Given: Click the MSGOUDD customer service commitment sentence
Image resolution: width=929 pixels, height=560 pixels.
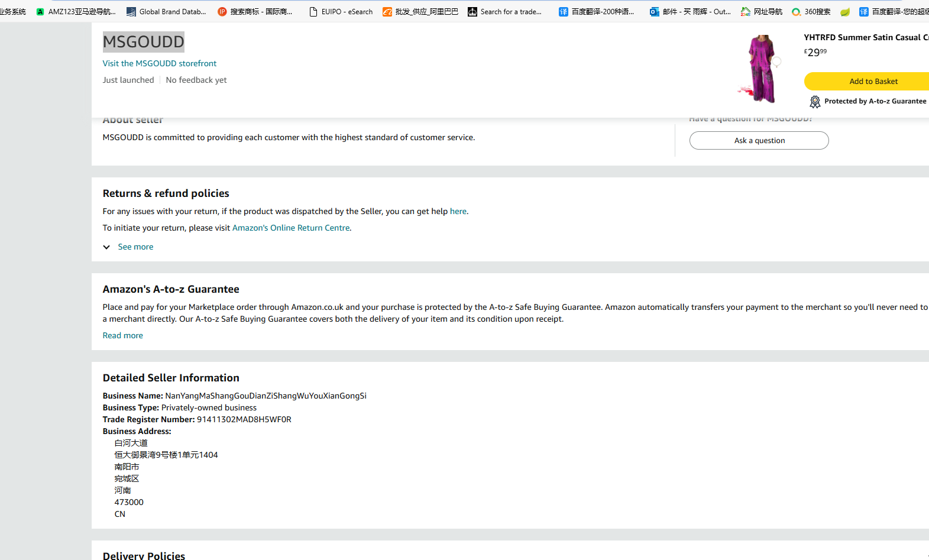Looking at the screenshot, I should 289,137.
